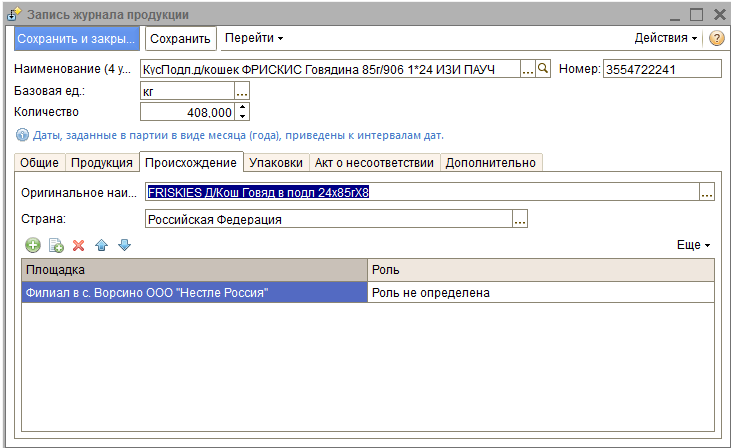731x448 pixels.
Task: Open Оригинальное наименование ellipsis button
Action: click(707, 192)
